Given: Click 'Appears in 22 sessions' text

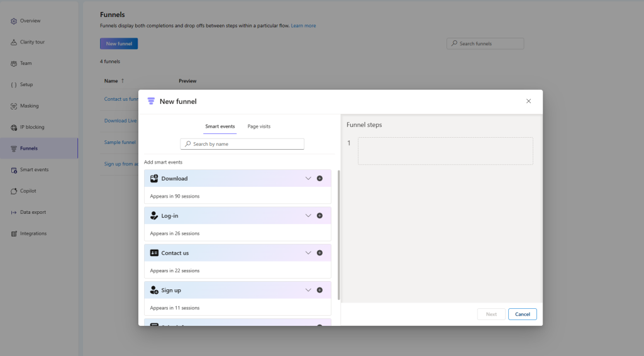Looking at the screenshot, I should [x=175, y=270].
